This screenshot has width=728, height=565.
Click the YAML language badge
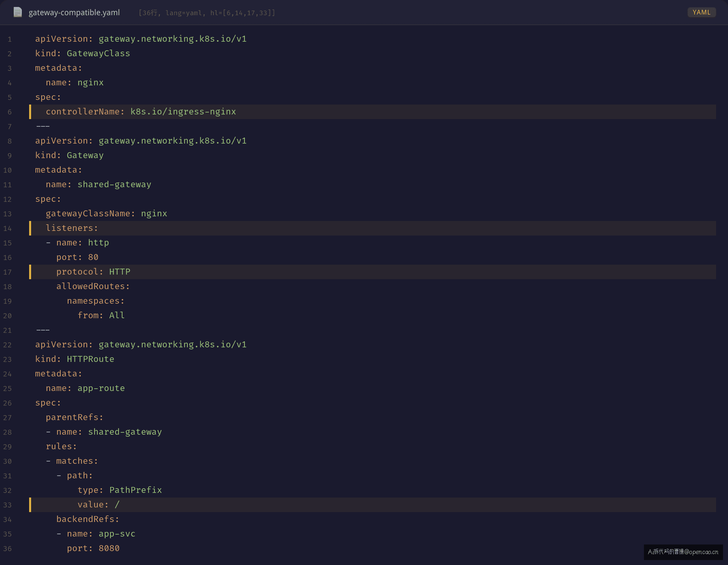(x=701, y=12)
